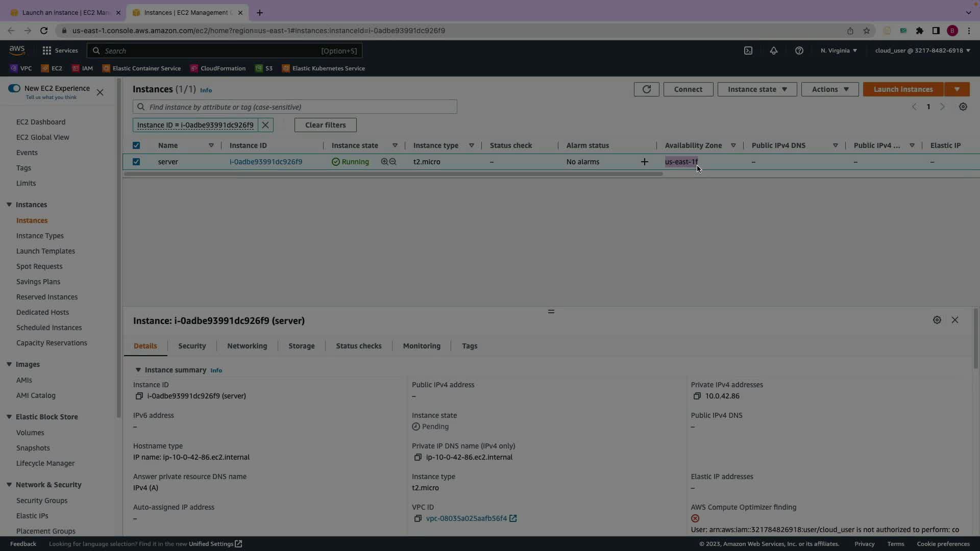This screenshot has width=980, height=551.
Task: Switch to the Networking tab
Action: [247, 346]
